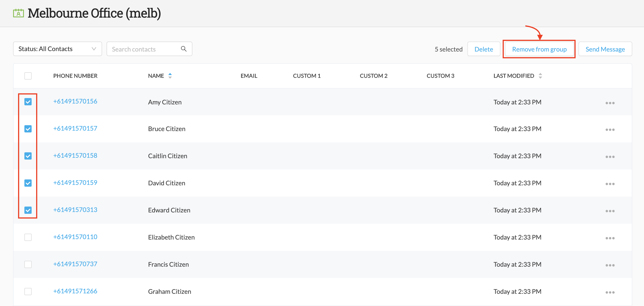
Task: Open more options for Caitlin Citizen
Action: pos(610,157)
